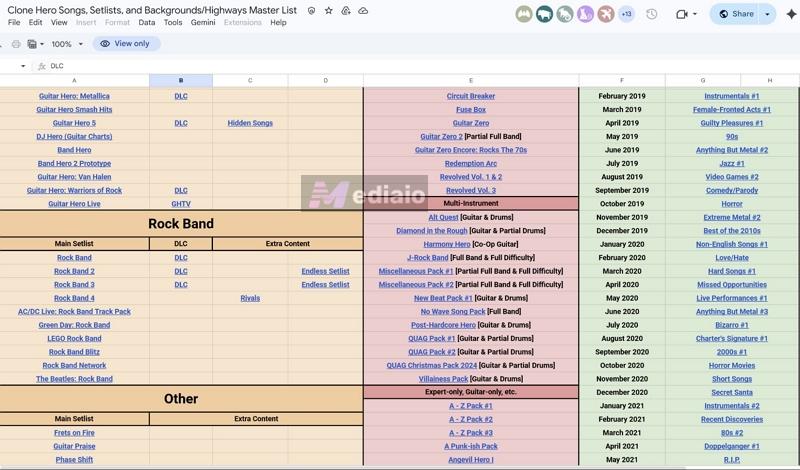Open the Harmony Hero link
This screenshot has height=470, width=800.
447,244
